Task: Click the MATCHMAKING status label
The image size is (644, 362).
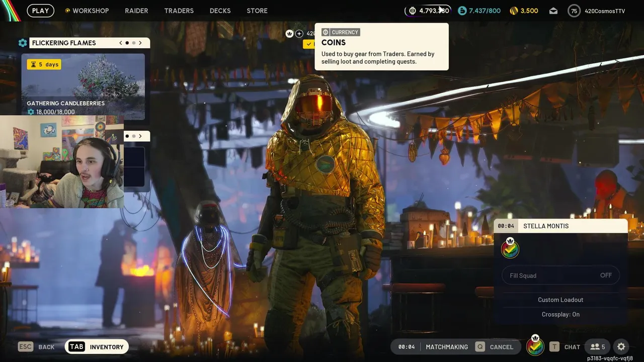Action: [447, 347]
